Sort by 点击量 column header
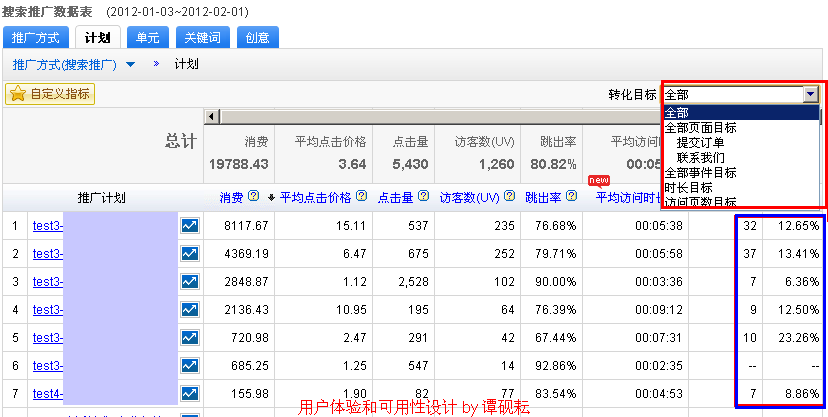 [x=396, y=197]
